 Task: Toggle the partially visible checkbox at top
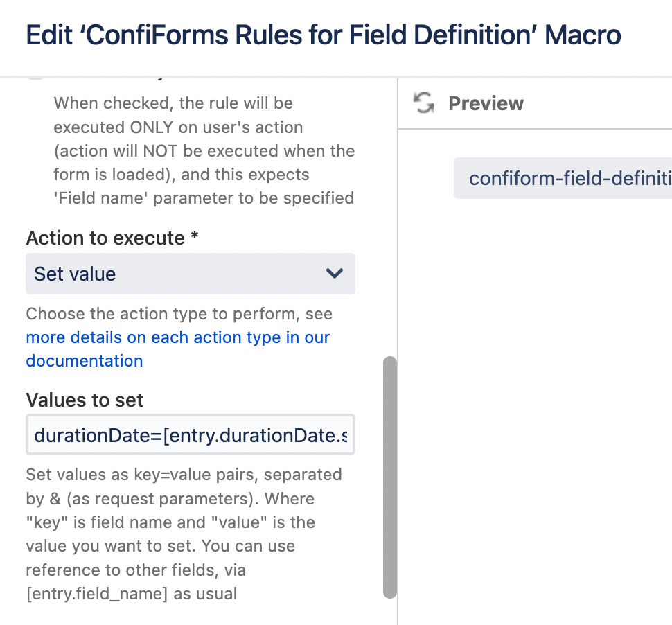35,78
